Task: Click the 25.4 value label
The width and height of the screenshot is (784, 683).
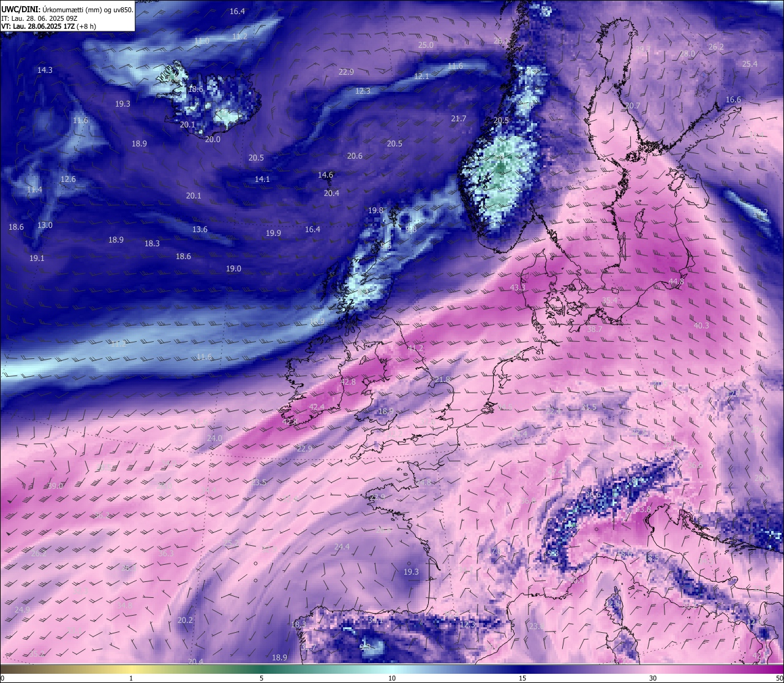Action: point(750,64)
